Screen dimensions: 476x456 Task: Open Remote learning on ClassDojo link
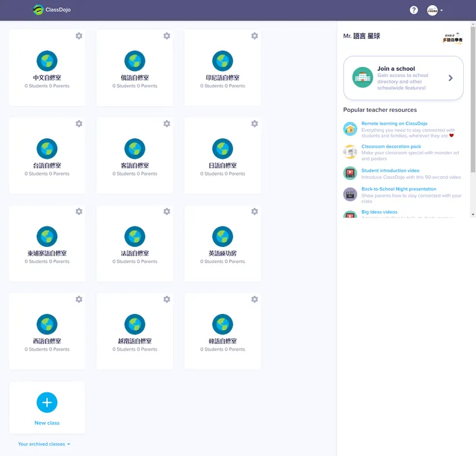tap(394, 123)
